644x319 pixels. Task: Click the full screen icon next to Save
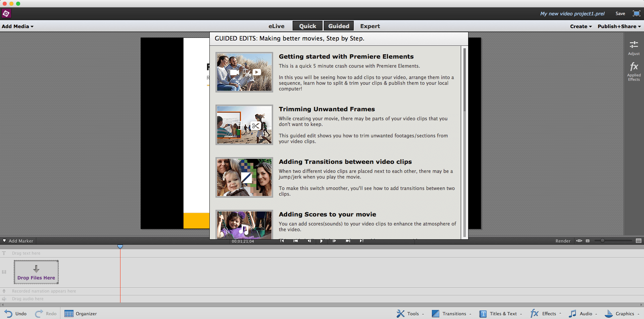(x=636, y=13)
